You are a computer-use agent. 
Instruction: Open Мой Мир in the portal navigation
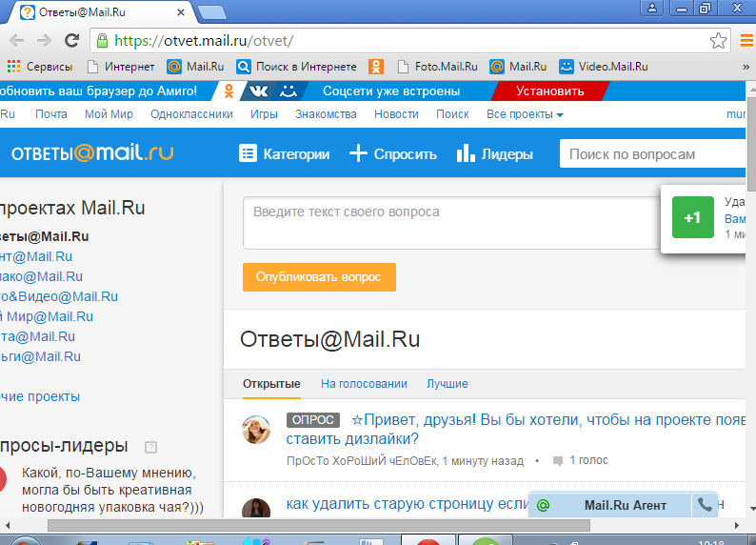(x=109, y=114)
